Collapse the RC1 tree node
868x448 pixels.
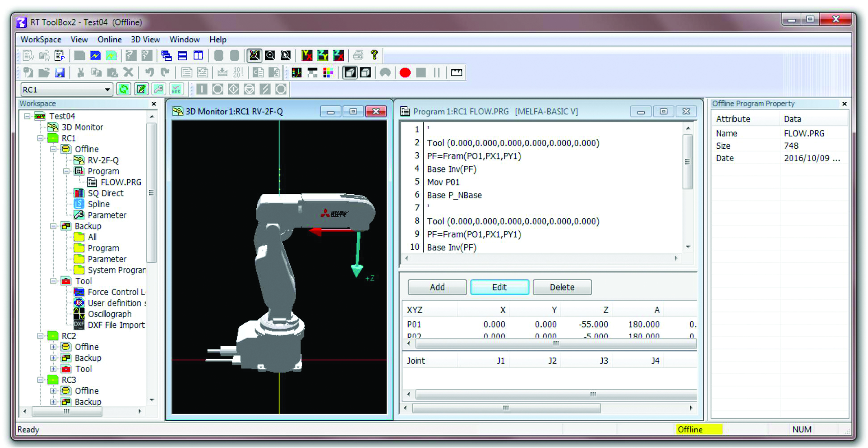41,138
